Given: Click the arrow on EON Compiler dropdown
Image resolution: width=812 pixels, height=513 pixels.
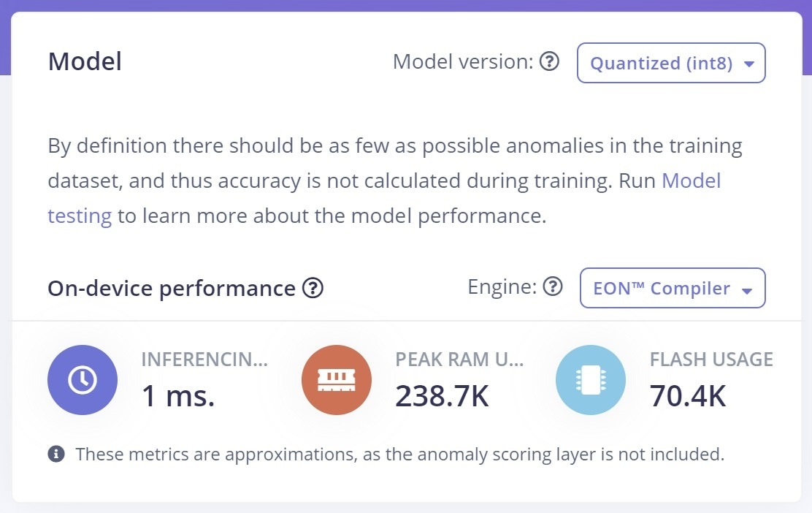Looking at the screenshot, I should tap(747, 291).
